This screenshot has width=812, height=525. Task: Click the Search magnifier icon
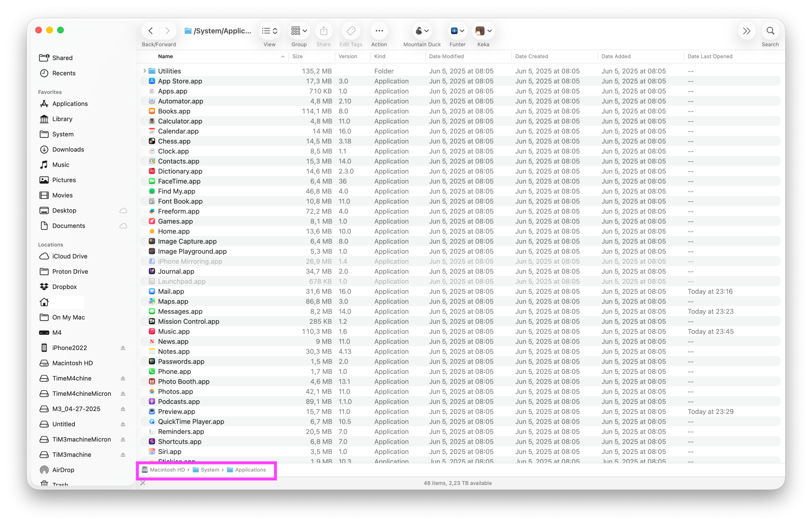[x=770, y=31]
